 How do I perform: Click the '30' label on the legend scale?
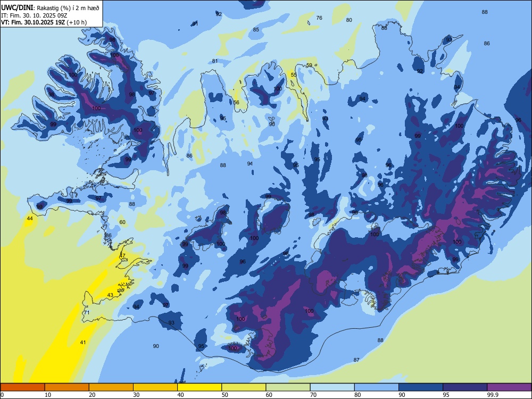point(136,395)
